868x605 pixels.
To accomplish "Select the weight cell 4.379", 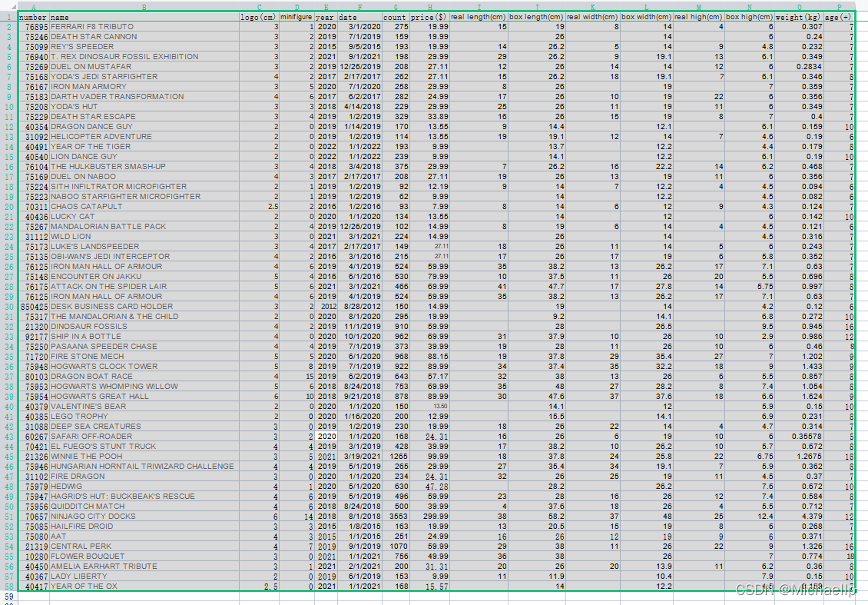I will point(799,517).
